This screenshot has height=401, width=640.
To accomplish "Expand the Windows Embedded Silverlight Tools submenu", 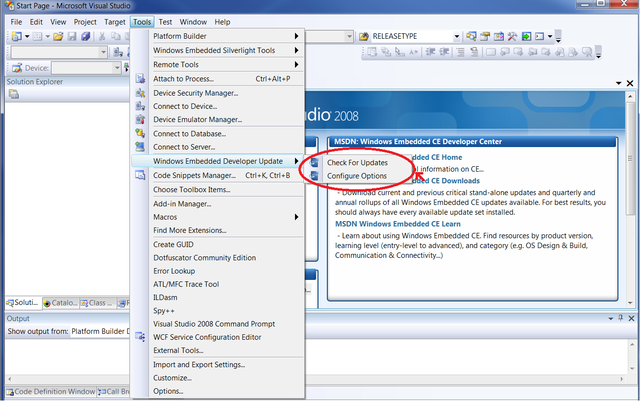I will pyautogui.click(x=296, y=50).
